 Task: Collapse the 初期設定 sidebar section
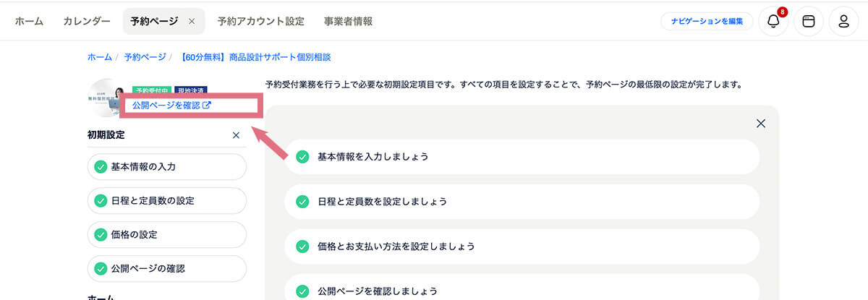click(236, 135)
